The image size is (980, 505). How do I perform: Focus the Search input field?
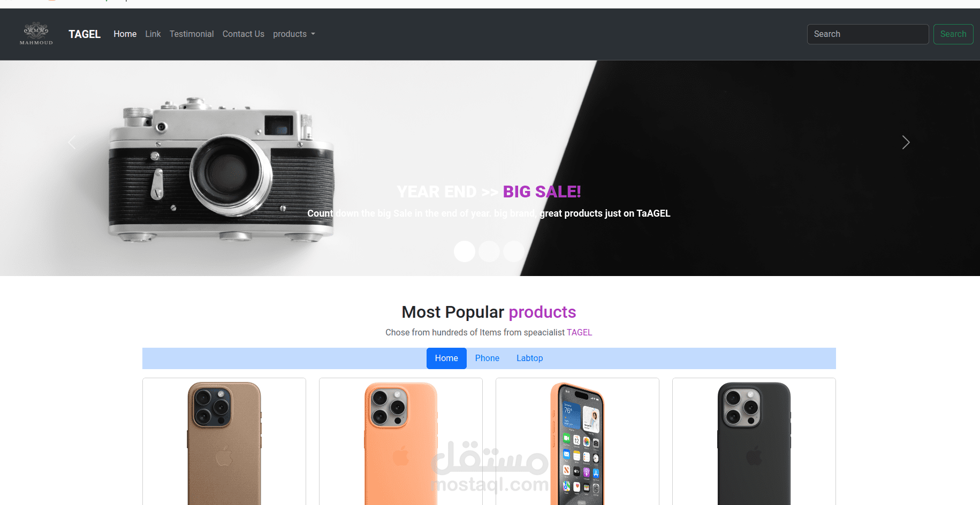868,34
